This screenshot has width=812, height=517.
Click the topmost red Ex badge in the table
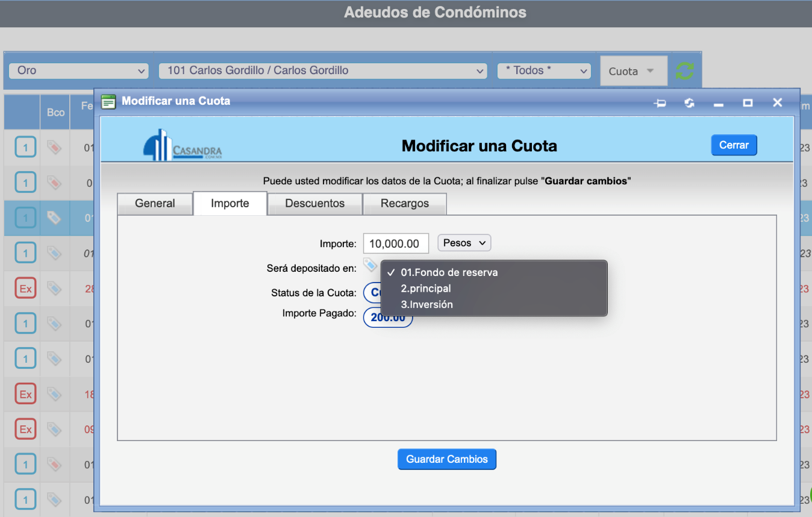[x=25, y=289]
